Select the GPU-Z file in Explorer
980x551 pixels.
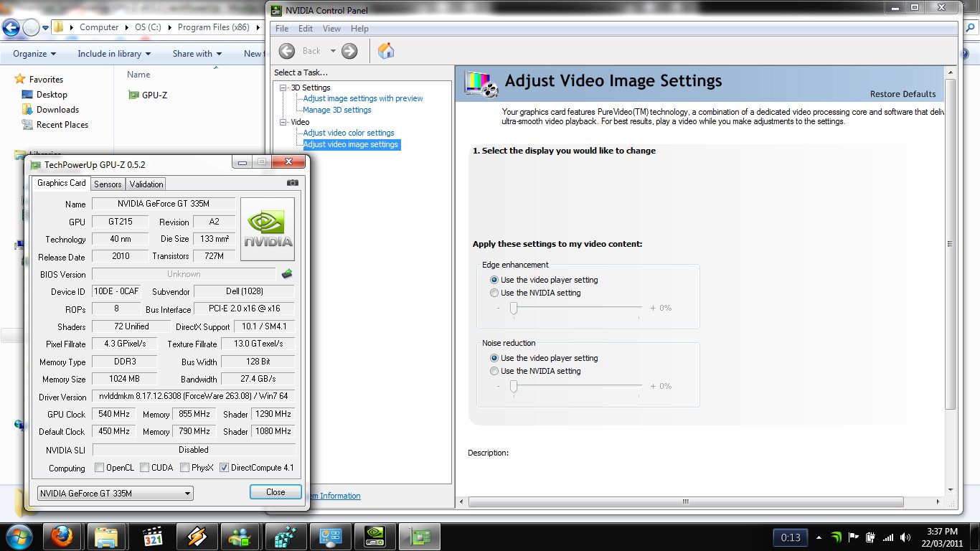pos(148,95)
